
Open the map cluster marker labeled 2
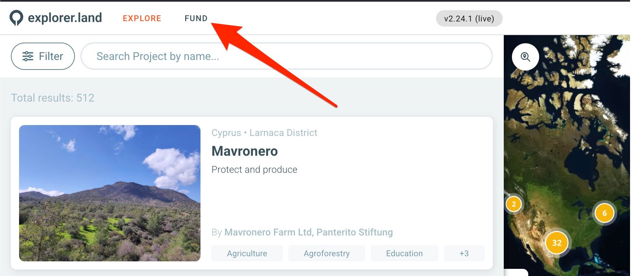pyautogui.click(x=514, y=204)
